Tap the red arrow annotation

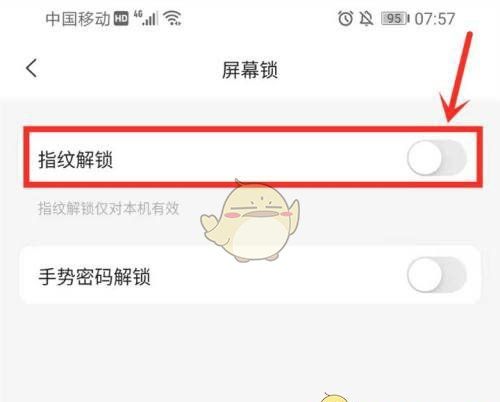pyautogui.click(x=457, y=77)
